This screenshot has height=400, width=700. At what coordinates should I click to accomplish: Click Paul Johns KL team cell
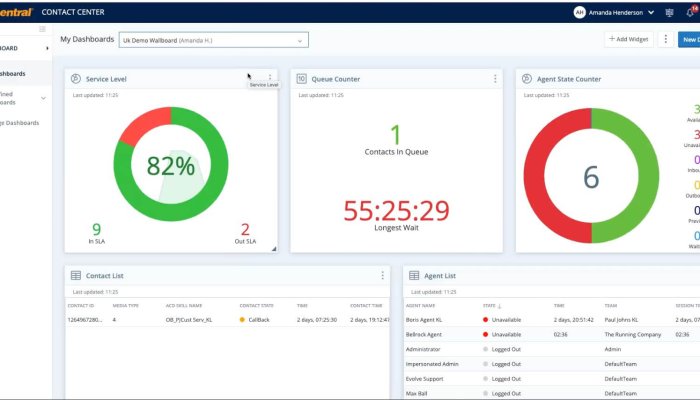621,320
